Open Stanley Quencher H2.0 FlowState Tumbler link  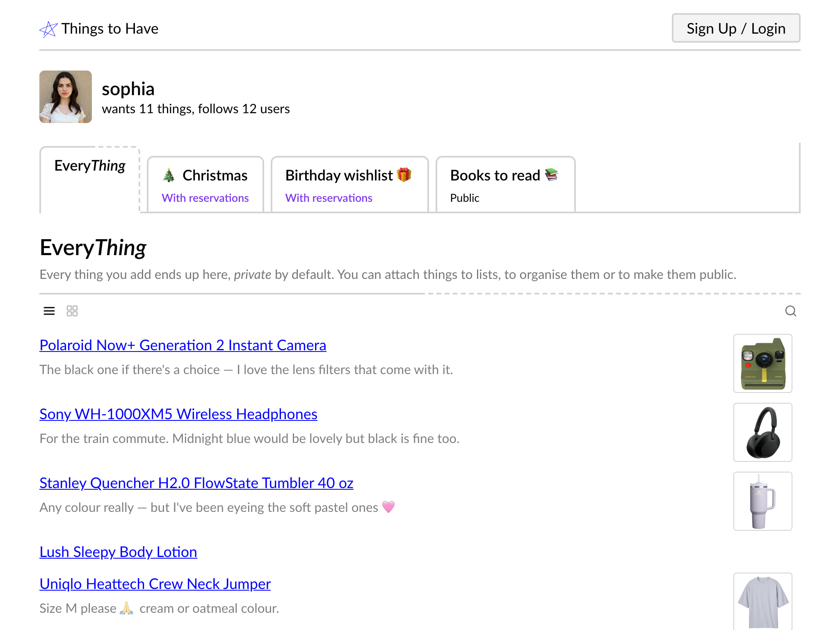pyautogui.click(x=196, y=483)
